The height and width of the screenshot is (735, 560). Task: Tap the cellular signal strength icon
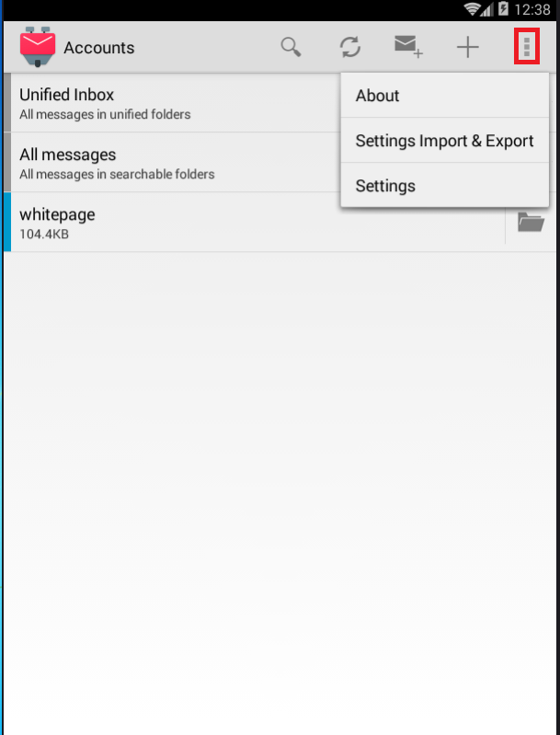coord(486,9)
